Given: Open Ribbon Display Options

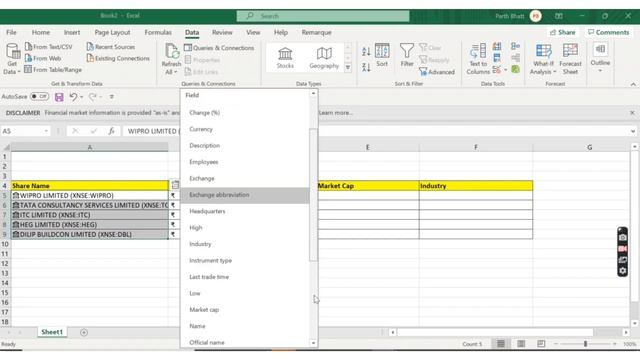Looking at the screenshot, I should (x=559, y=16).
